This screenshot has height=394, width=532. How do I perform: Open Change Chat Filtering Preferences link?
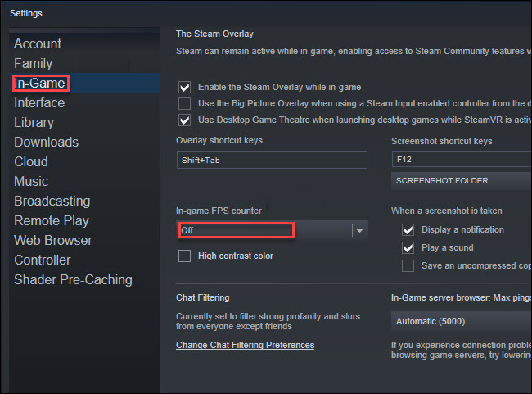tap(245, 345)
